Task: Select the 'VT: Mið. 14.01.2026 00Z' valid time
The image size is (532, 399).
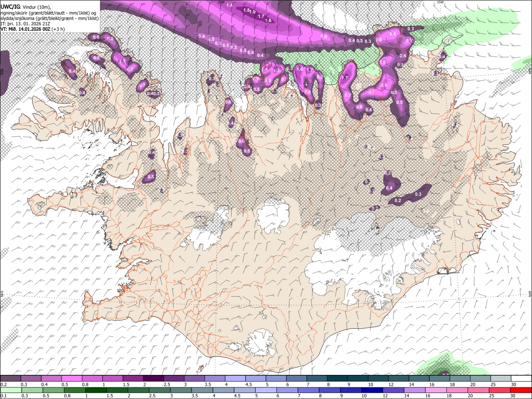Action: pos(25,29)
